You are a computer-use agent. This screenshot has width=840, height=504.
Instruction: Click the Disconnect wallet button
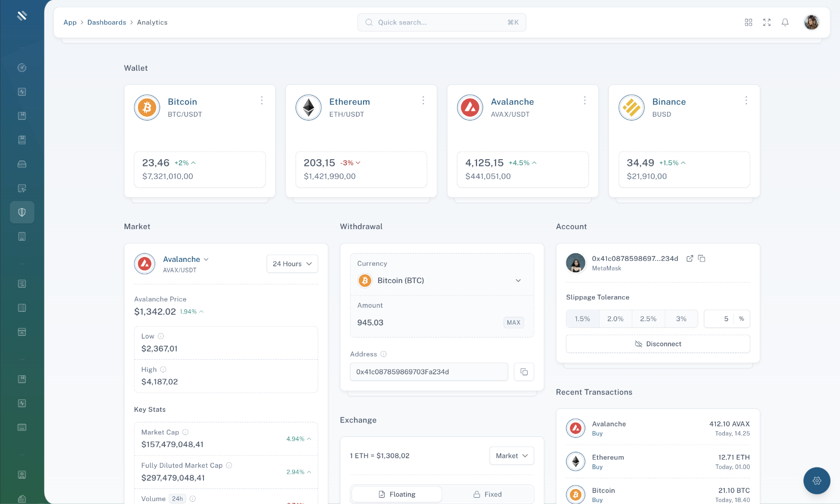[x=658, y=343]
